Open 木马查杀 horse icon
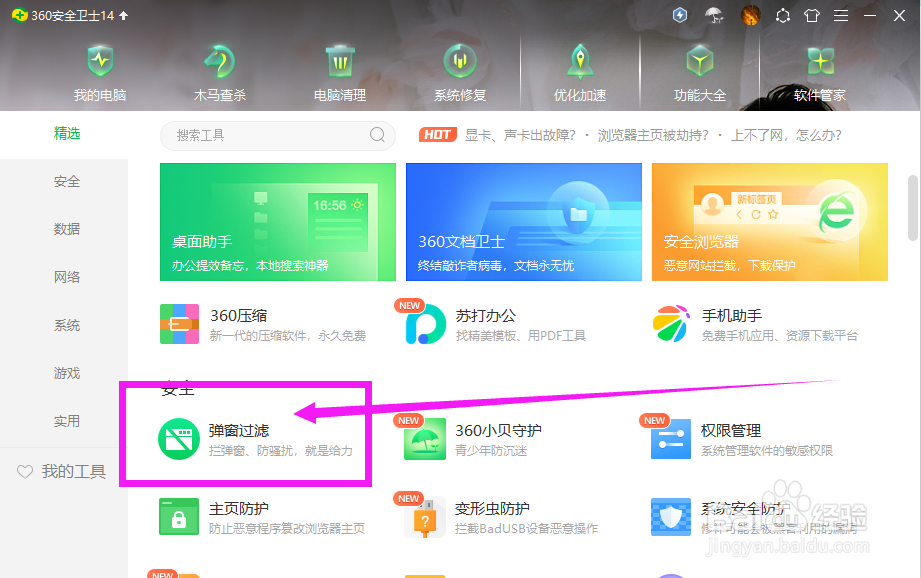921x578 pixels. (x=220, y=61)
